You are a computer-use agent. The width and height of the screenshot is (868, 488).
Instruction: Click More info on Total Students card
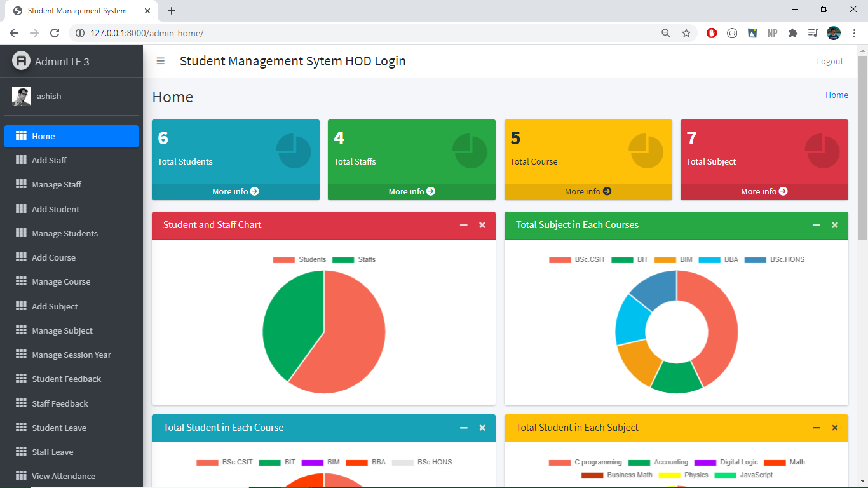pyautogui.click(x=236, y=191)
